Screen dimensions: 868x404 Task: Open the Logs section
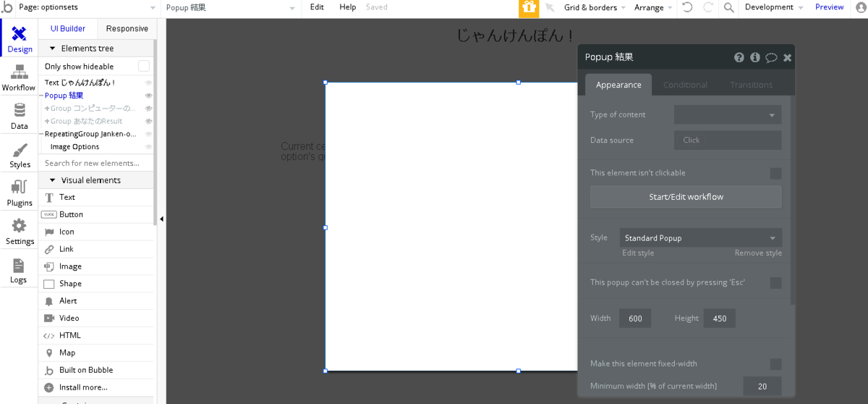point(19,270)
